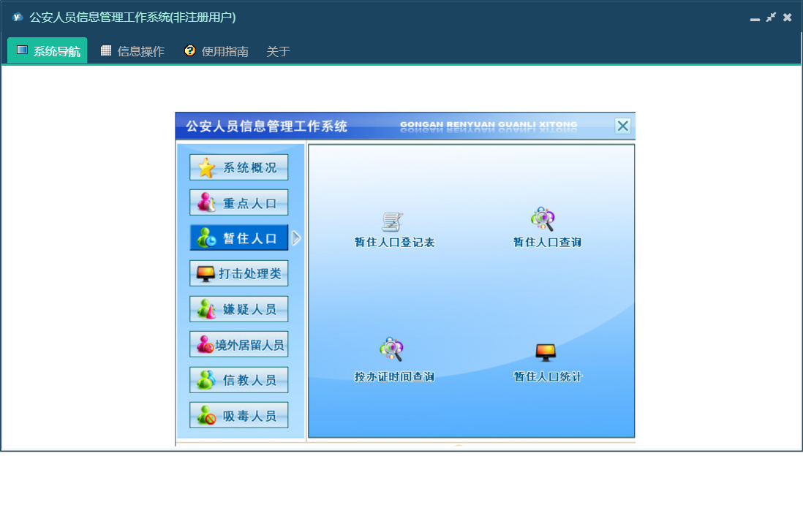Image resolution: width=803 pixels, height=532 pixels.
Task: Open the 信教人员 section
Action: pos(238,379)
